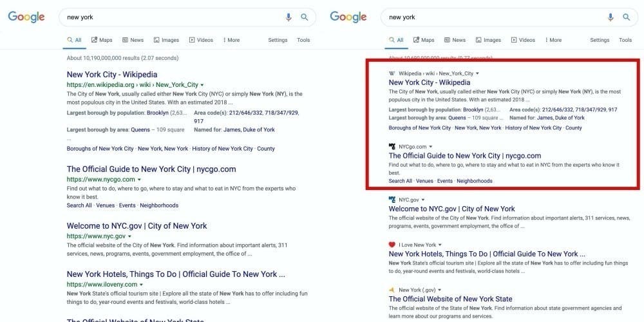The width and height of the screenshot is (644, 322).
Task: Open the More menu on the right page
Action: (554, 40)
